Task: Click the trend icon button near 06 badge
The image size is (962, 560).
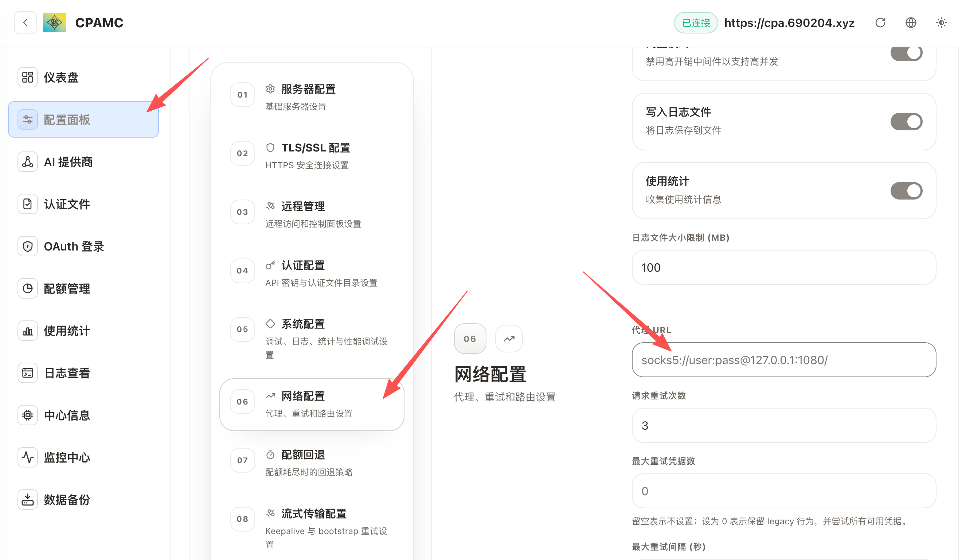Action: point(509,339)
